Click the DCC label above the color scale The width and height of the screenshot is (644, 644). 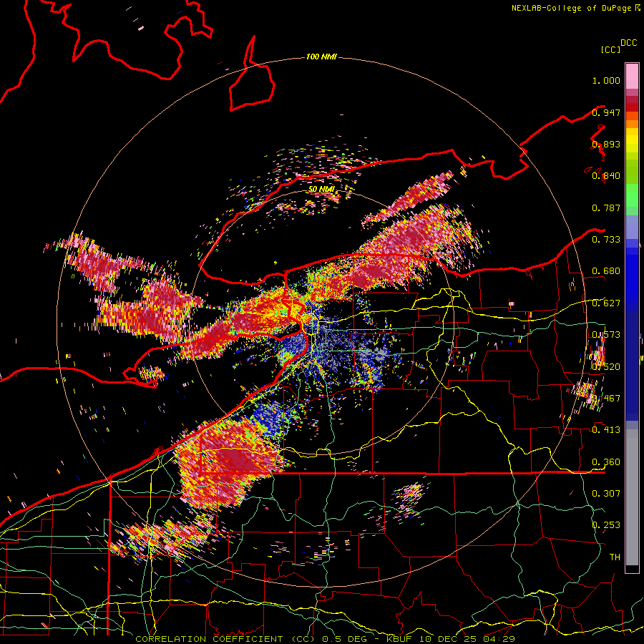pyautogui.click(x=629, y=43)
